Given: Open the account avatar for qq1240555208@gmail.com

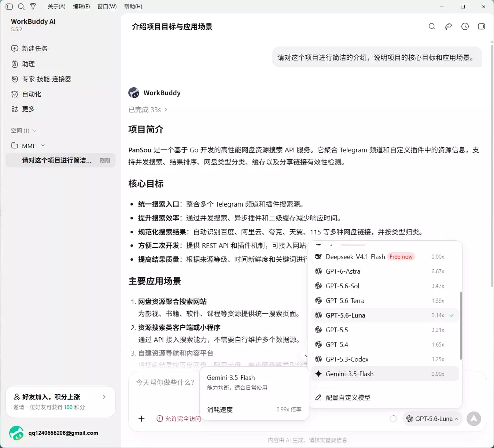Looking at the screenshot, I should click(x=16, y=433).
